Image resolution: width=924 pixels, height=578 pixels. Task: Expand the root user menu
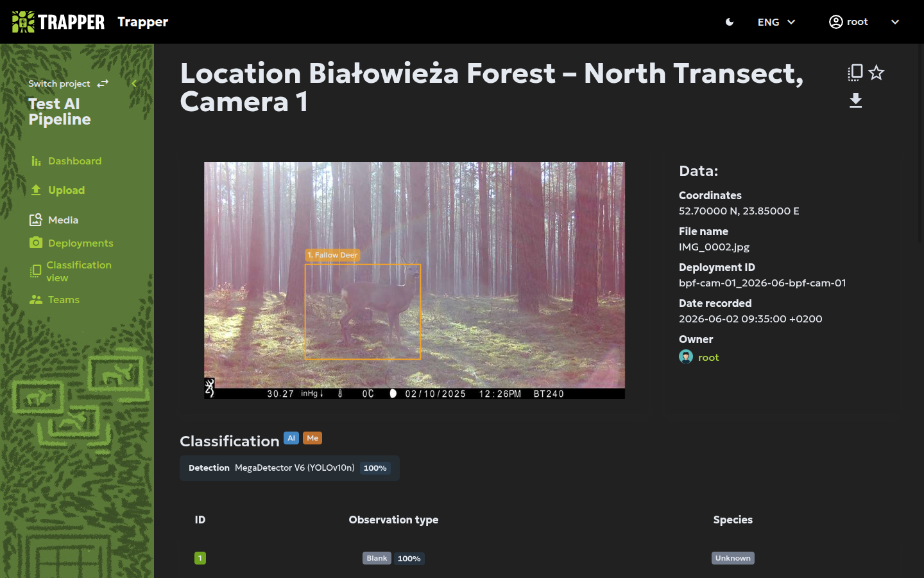(x=864, y=22)
